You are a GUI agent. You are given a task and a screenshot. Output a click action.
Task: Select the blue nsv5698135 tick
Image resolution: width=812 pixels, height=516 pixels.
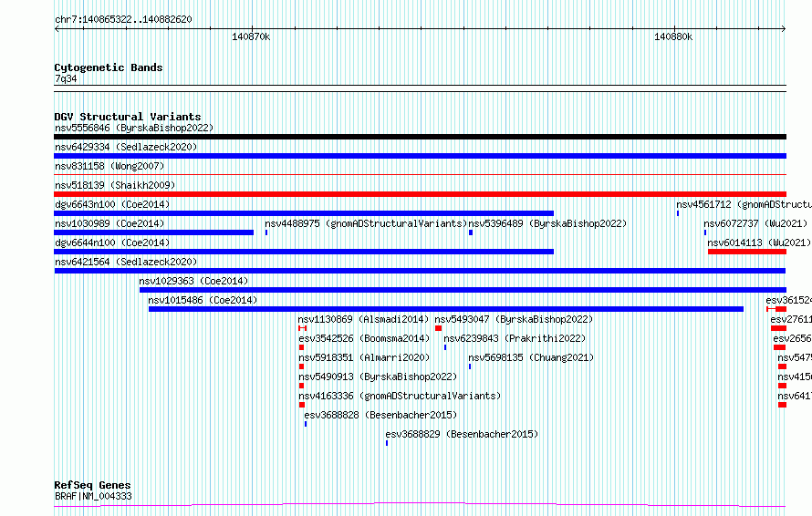[x=470, y=366]
